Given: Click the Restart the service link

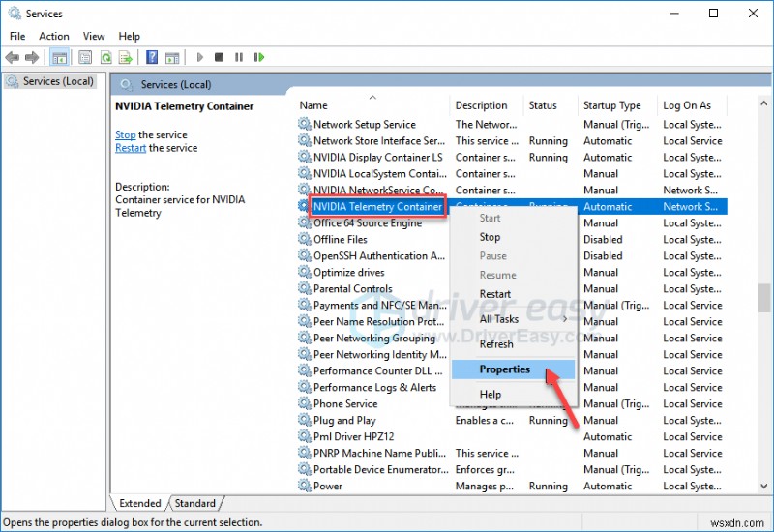Looking at the screenshot, I should [x=131, y=148].
